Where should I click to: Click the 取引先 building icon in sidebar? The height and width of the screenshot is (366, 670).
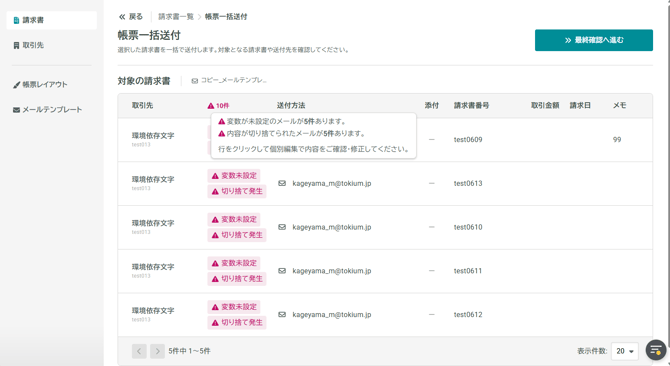16,45
